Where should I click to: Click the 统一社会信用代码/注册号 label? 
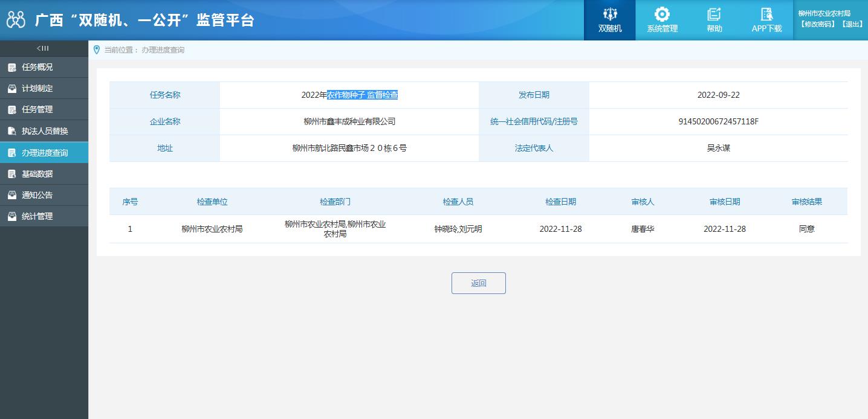(x=534, y=121)
